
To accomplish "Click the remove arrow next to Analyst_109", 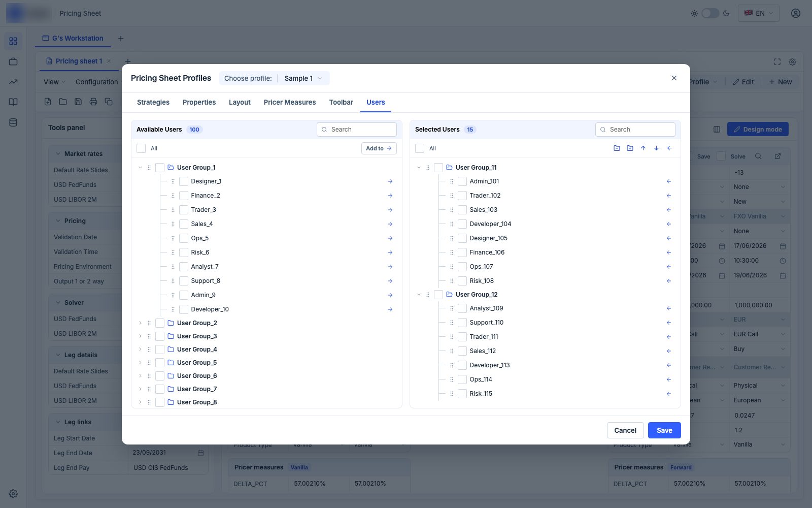I will (669, 308).
